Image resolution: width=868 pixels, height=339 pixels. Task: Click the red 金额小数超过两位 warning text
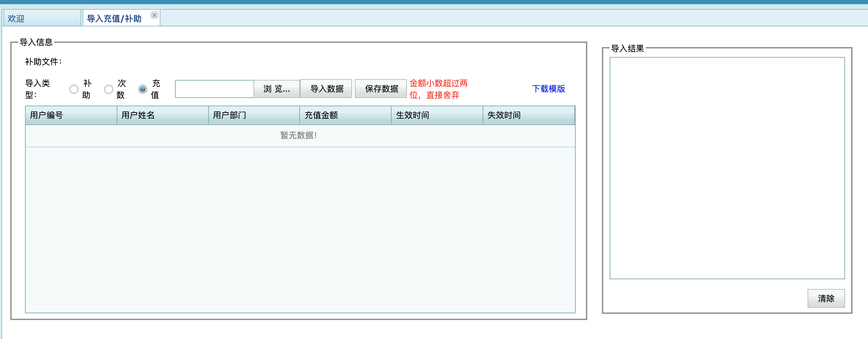439,89
